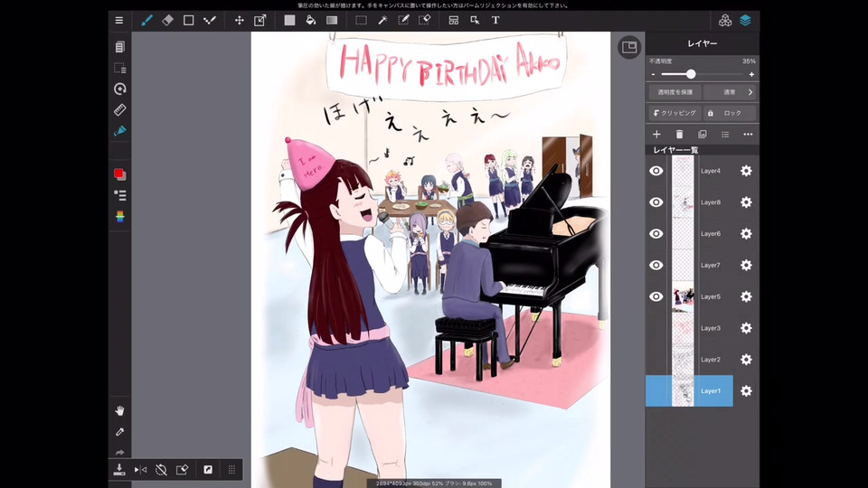This screenshot has width=868, height=488.
Task: Select the rectangular Selection tool
Action: (361, 21)
